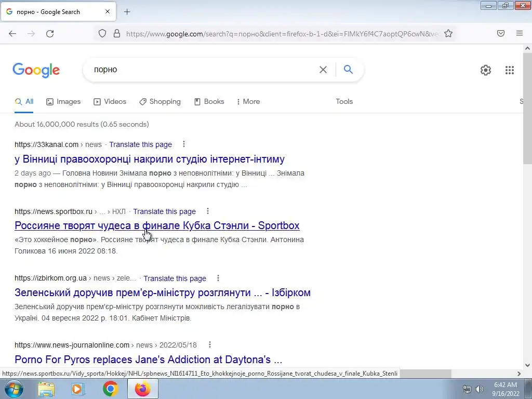Screen dimensions: 532x399
Task: Open a new tab with the plus button
Action: pos(127,12)
